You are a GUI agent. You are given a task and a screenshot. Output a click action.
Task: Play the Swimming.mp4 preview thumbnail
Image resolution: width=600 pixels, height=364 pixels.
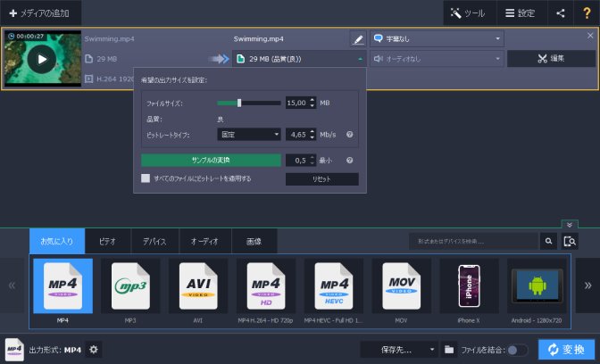[42, 59]
